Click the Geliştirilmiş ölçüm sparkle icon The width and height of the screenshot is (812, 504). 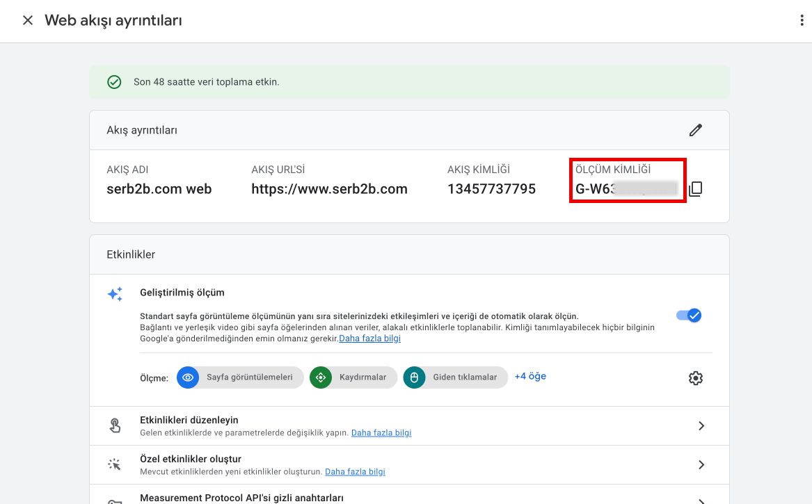tap(115, 294)
